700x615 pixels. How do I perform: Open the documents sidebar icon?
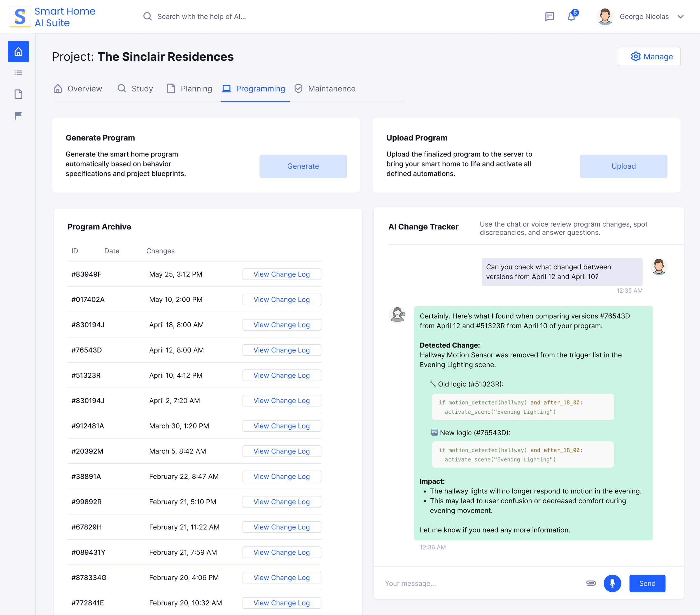18,94
